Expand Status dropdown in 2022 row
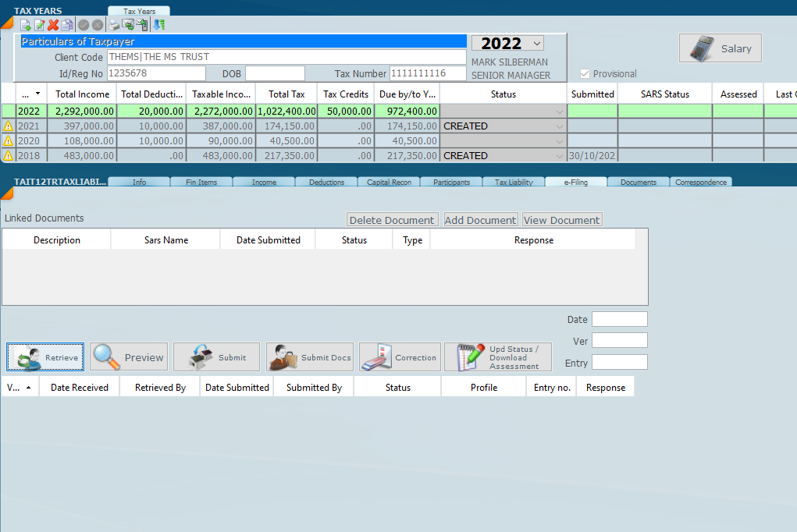The width and height of the screenshot is (797, 532). [x=558, y=112]
